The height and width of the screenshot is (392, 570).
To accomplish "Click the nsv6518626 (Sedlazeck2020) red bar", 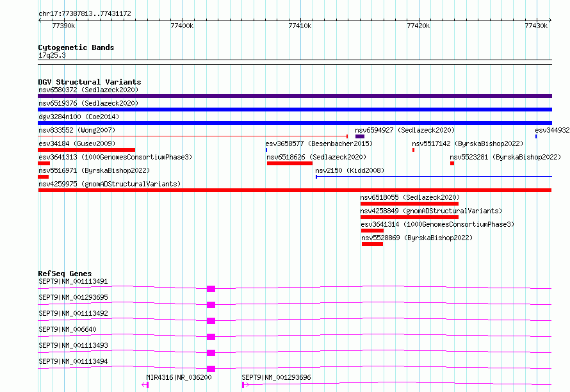I will [x=289, y=163].
